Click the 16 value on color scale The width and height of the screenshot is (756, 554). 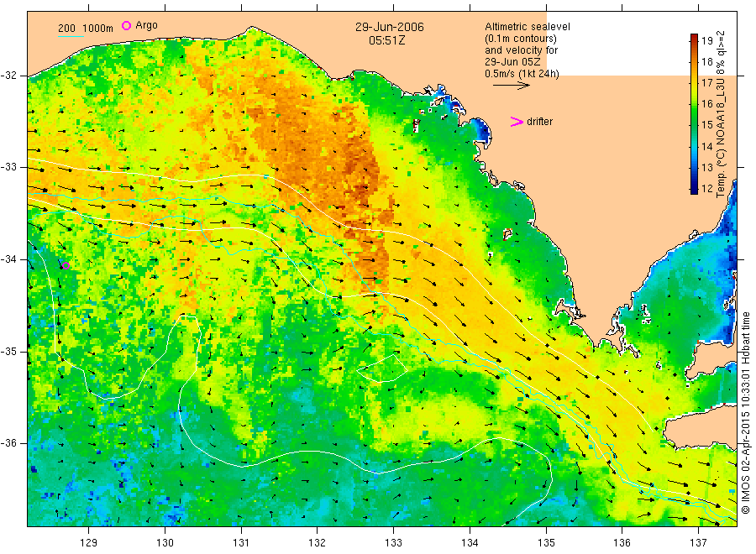coord(706,103)
